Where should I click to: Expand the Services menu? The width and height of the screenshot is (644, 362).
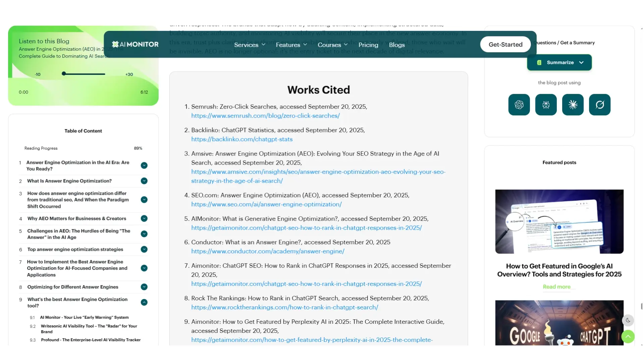point(250,45)
